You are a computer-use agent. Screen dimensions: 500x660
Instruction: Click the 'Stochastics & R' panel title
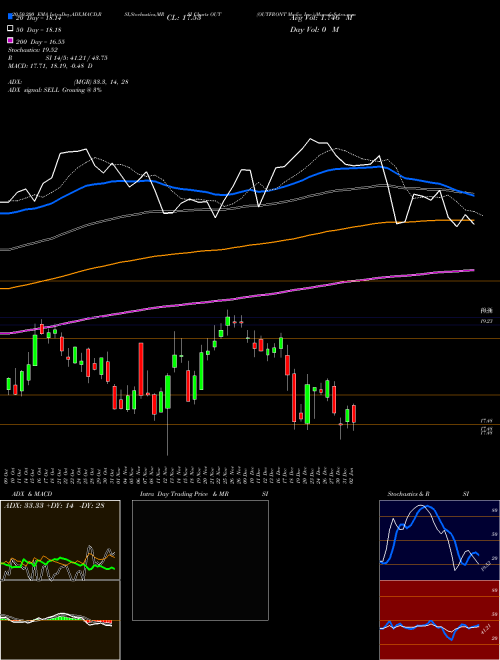tap(408, 494)
